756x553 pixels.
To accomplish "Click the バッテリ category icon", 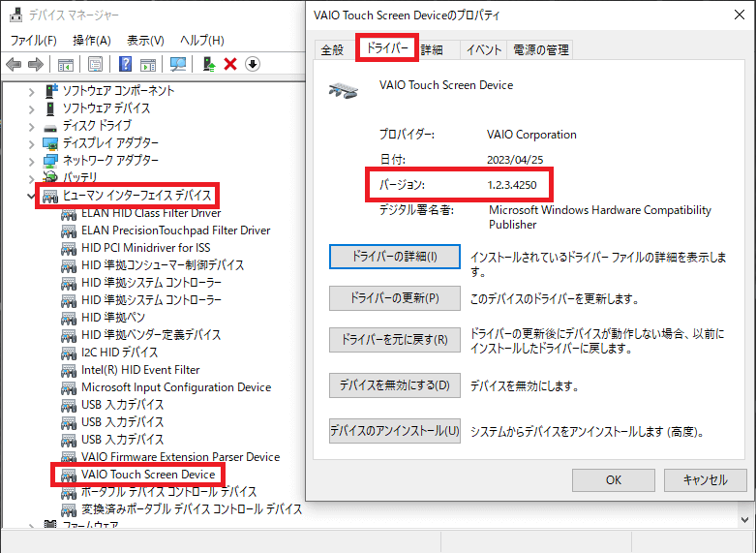I will click(x=50, y=177).
